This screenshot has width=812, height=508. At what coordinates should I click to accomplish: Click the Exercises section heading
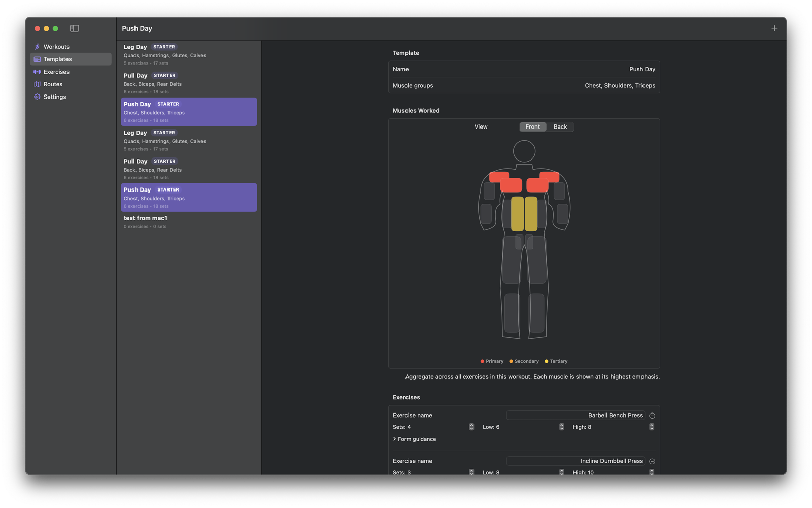(x=407, y=397)
